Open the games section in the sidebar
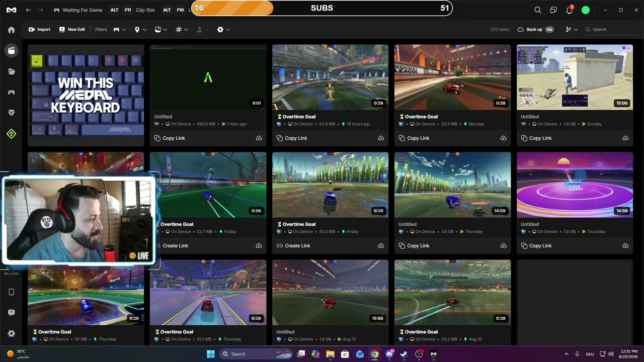The width and height of the screenshot is (644, 362). click(11, 92)
